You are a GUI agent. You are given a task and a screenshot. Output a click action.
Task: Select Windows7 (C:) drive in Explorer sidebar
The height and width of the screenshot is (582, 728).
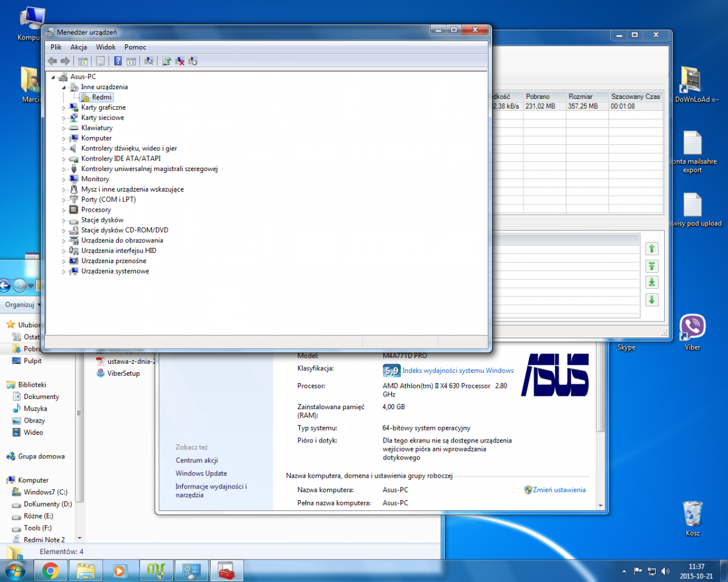[x=45, y=492]
